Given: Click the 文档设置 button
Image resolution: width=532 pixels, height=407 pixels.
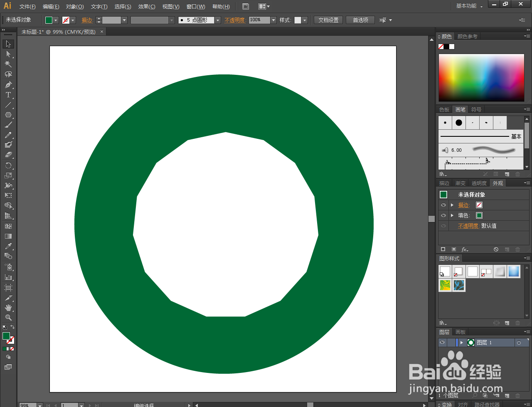Looking at the screenshot, I should coord(328,20).
